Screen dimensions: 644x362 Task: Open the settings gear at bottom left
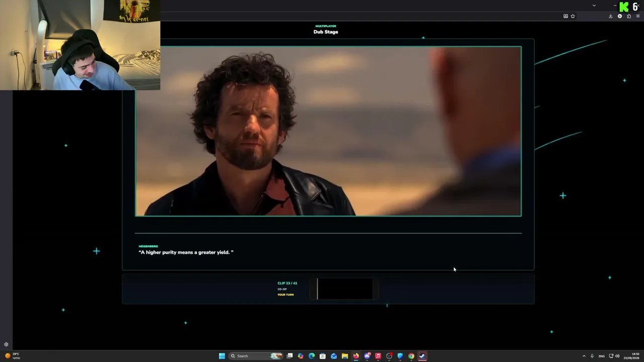[6, 344]
